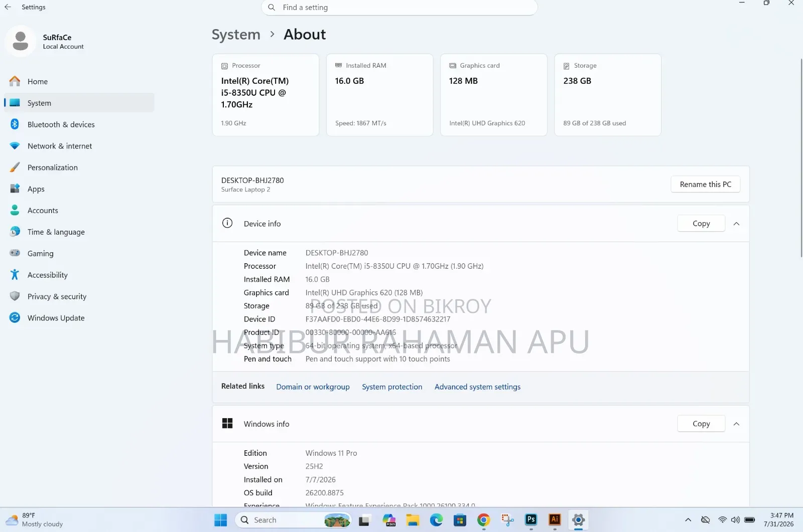Open Wi-Fi network tray icon

pyautogui.click(x=722, y=520)
